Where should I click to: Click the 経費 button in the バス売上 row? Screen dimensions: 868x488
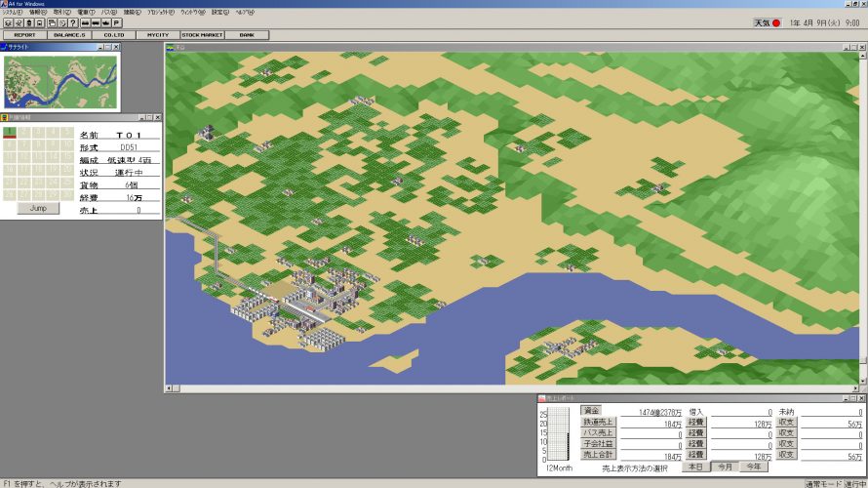tap(695, 432)
